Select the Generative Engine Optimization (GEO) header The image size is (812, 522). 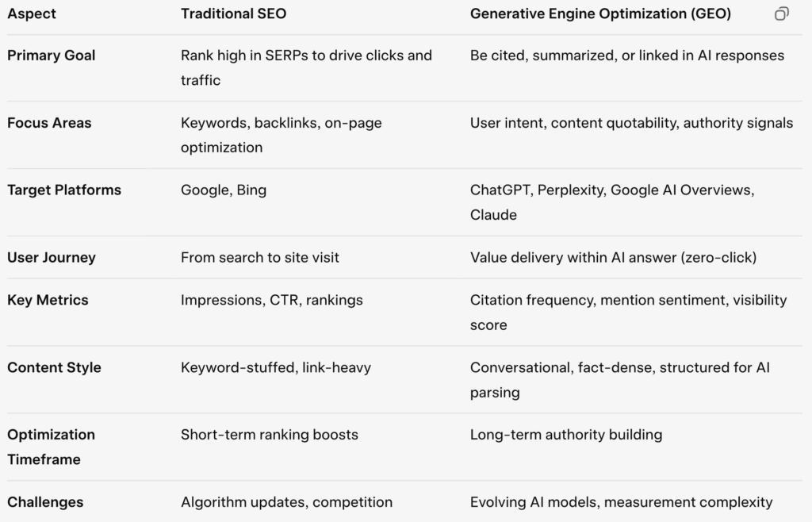pos(600,14)
